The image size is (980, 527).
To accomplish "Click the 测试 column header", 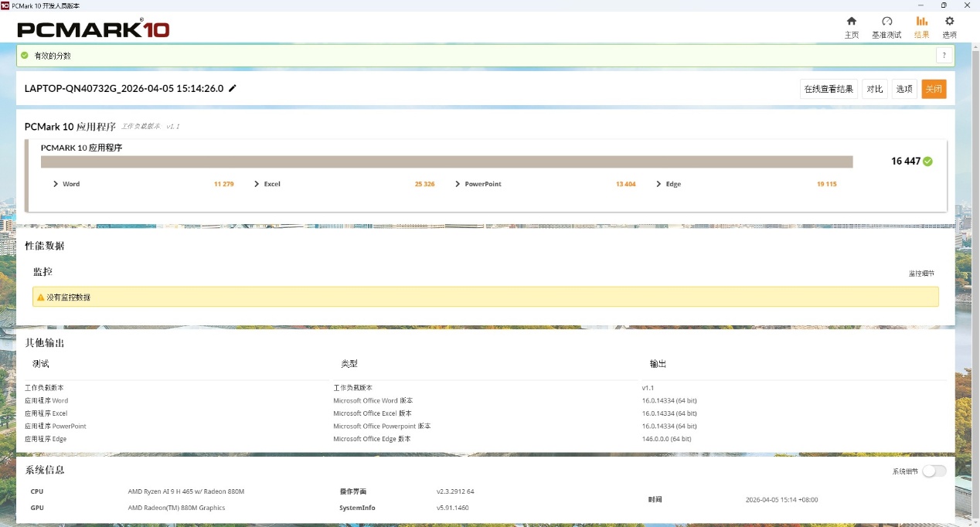I will (x=41, y=363).
